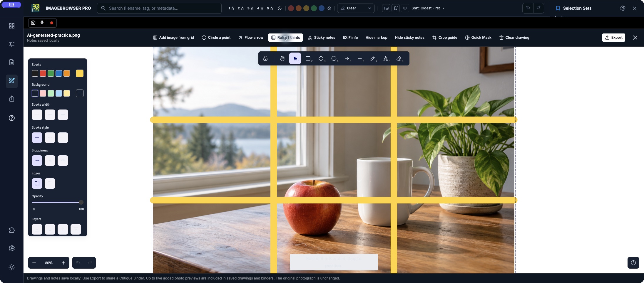Select the Ellipse shape tool
The width and height of the screenshot is (644, 283).
point(334,58)
